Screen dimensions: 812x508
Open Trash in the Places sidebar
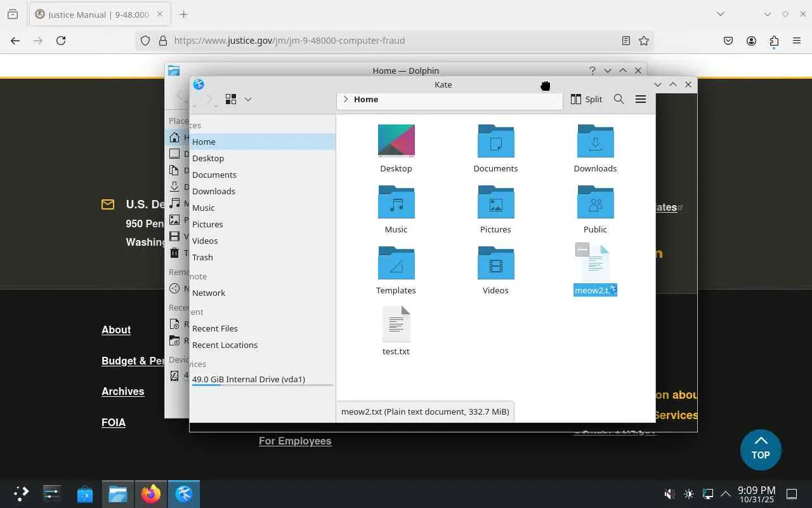pyautogui.click(x=263, y=257)
